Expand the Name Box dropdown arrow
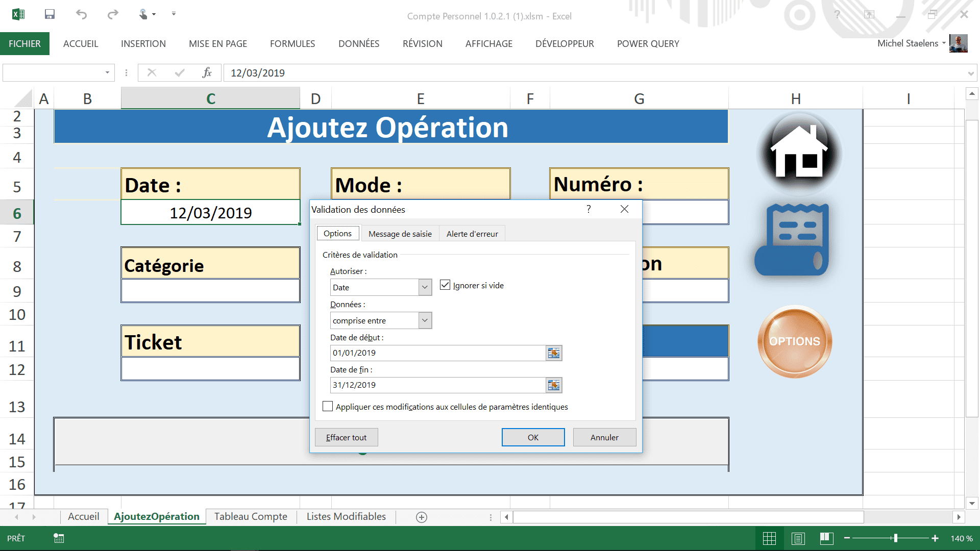This screenshot has height=551, width=980. 107,73
